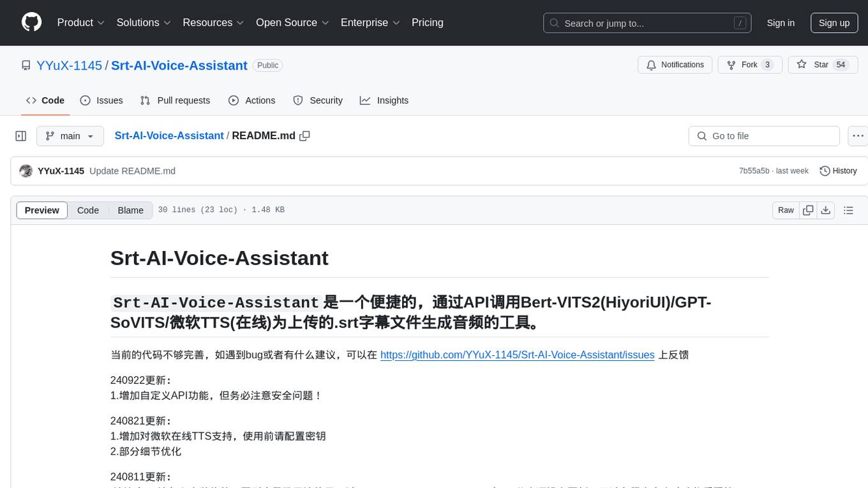This screenshot has height=488, width=868.
Task: Open commit author YYuX-1145 link
Action: click(x=61, y=171)
